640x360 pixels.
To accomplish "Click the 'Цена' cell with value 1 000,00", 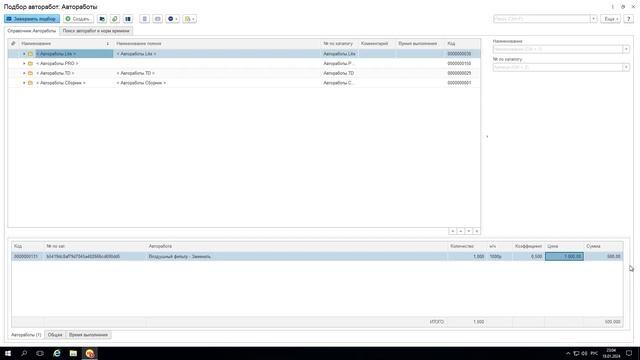I will click(x=564, y=257).
